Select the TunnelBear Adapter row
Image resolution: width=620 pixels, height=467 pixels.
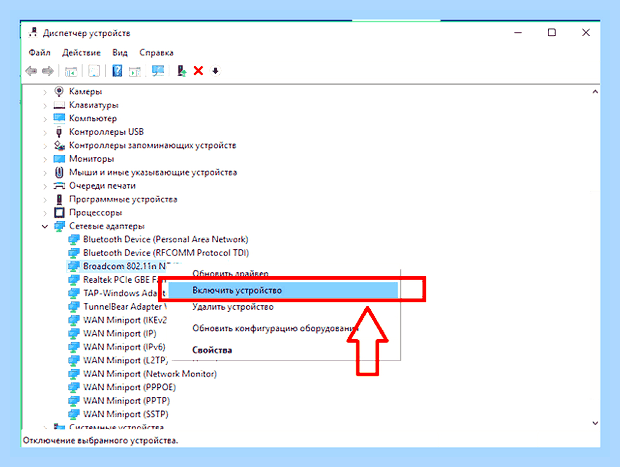(x=125, y=306)
